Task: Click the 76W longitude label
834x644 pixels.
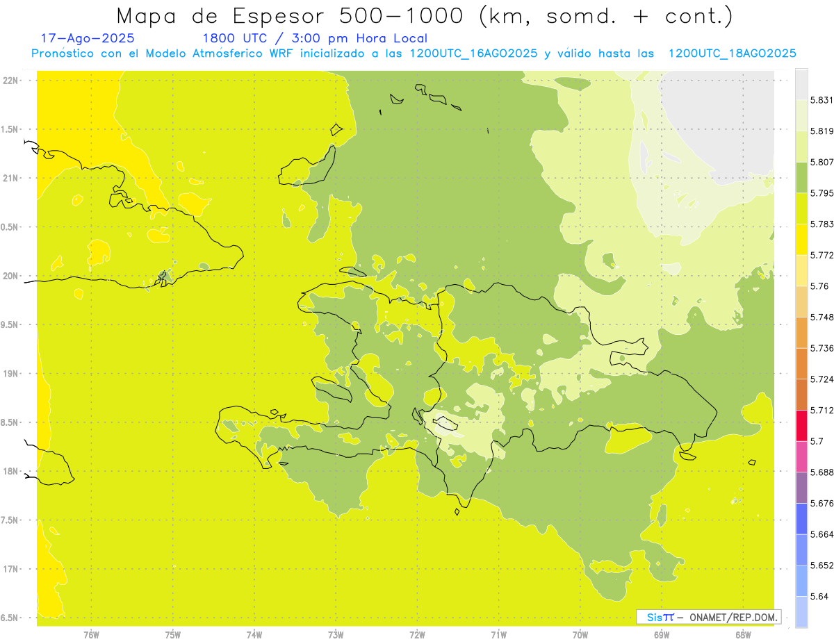Action: pyautogui.click(x=91, y=634)
